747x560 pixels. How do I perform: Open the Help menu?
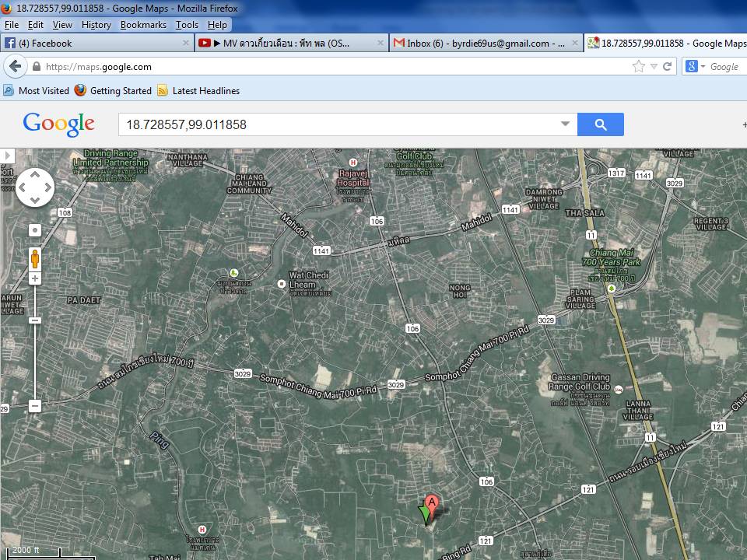[217, 25]
